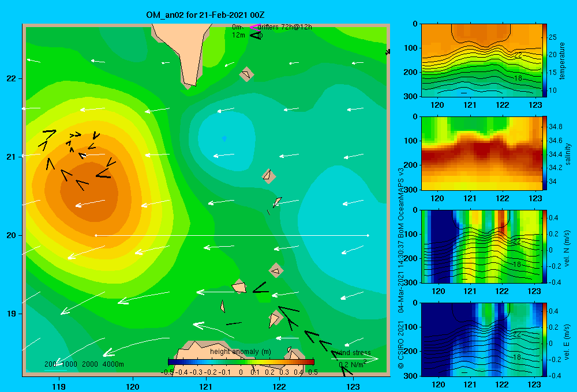This screenshot has width=577, height=392.
Task: Click the latitude axis label 19
Action: tap(12, 314)
